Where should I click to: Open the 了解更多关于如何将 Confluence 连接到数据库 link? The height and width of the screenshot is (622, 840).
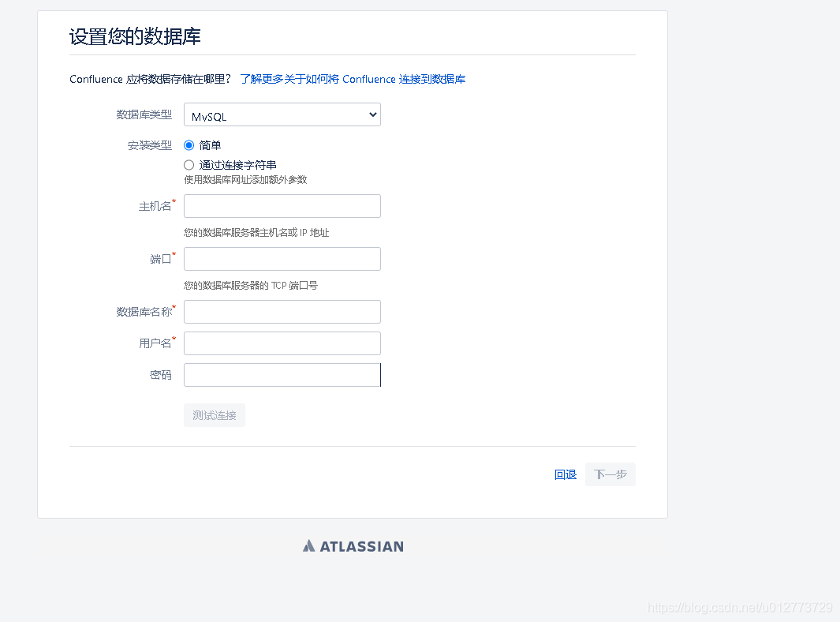353,80
